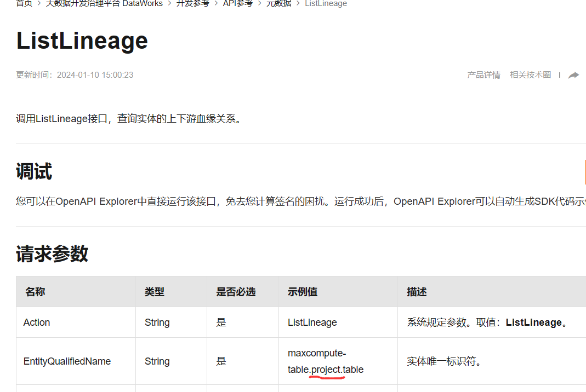This screenshot has height=392, width=586.
Task: Open 元数据 breadcrumb link
Action: (279, 3)
